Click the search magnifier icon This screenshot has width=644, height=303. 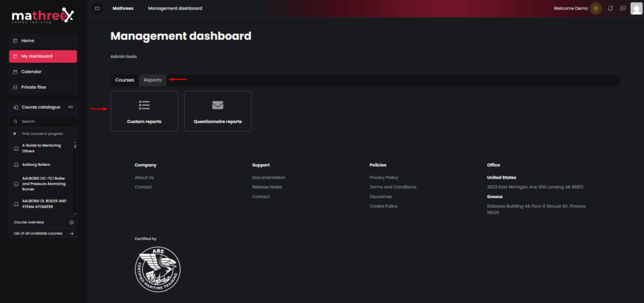click(x=16, y=121)
